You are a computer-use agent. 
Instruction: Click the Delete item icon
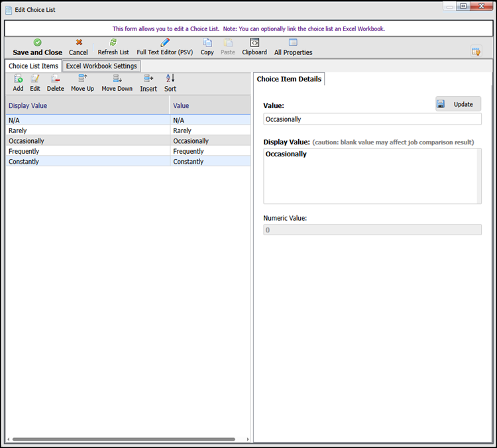click(x=56, y=78)
